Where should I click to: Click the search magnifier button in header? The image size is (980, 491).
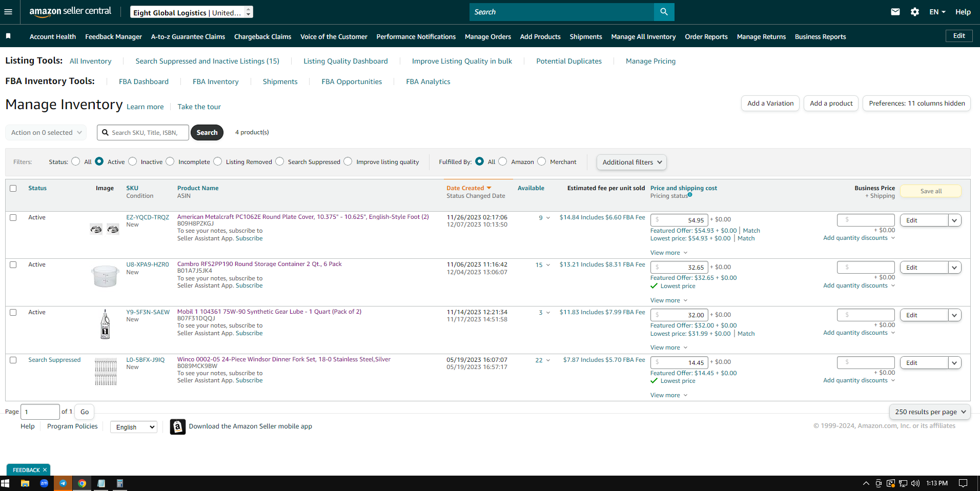point(664,12)
